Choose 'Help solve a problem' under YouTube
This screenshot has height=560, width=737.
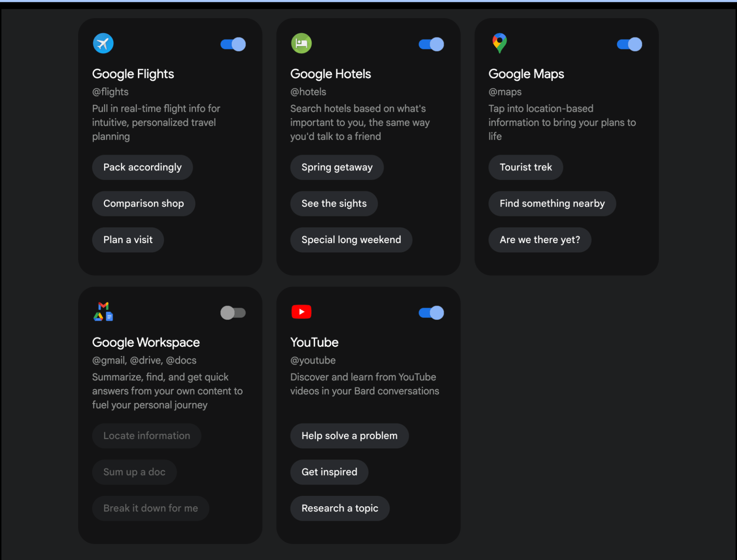349,436
